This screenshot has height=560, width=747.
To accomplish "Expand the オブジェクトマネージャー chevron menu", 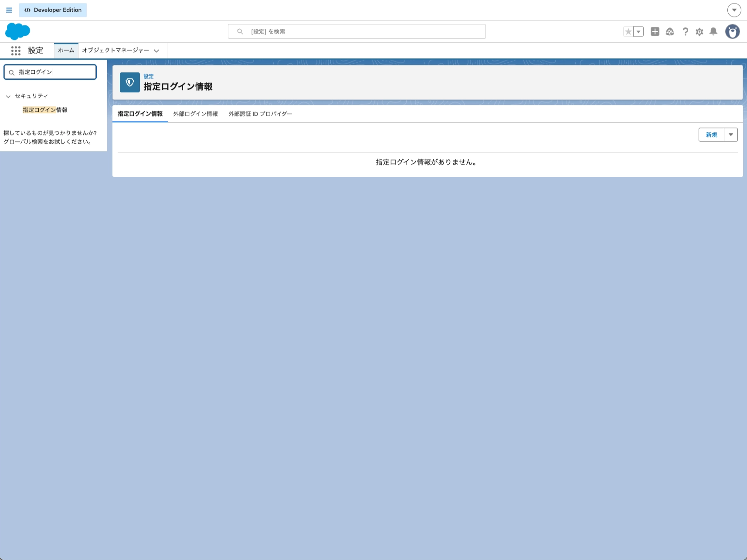I will [156, 51].
